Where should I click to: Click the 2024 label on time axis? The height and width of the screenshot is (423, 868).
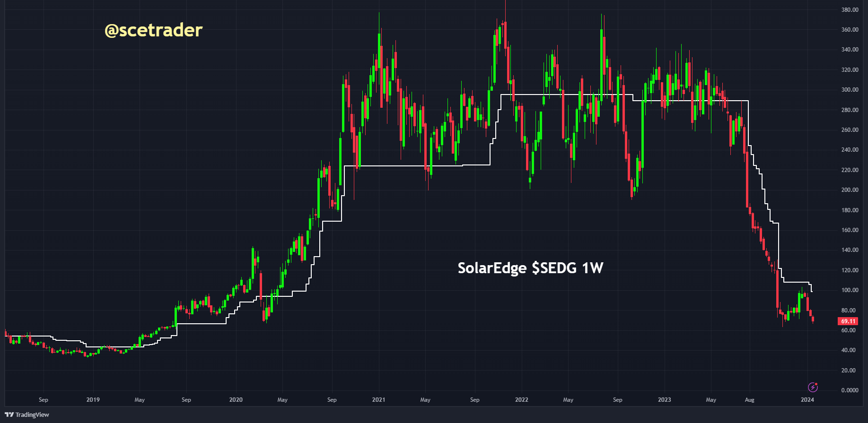coord(807,399)
